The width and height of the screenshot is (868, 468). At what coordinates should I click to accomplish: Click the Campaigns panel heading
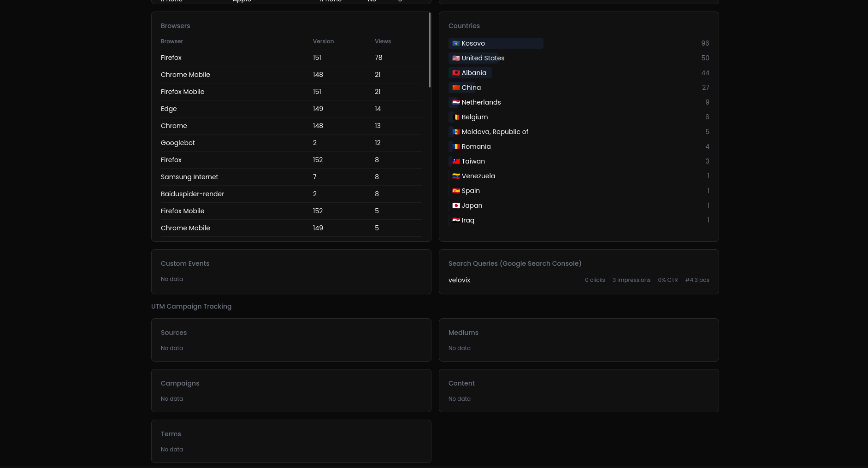180,383
